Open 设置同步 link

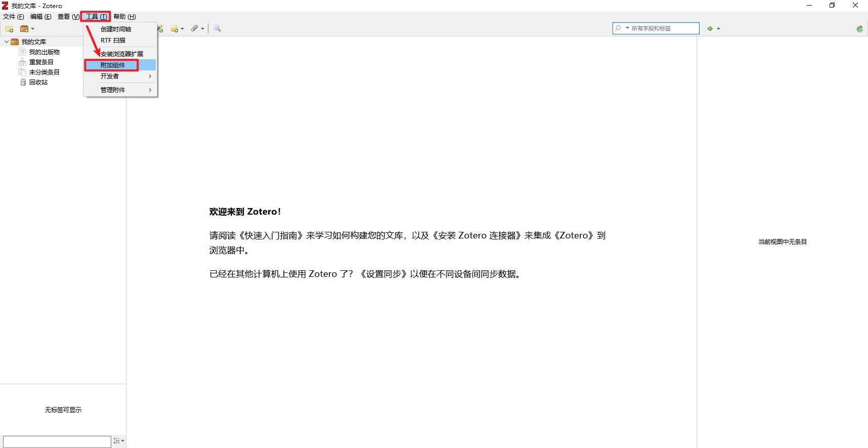(383, 274)
